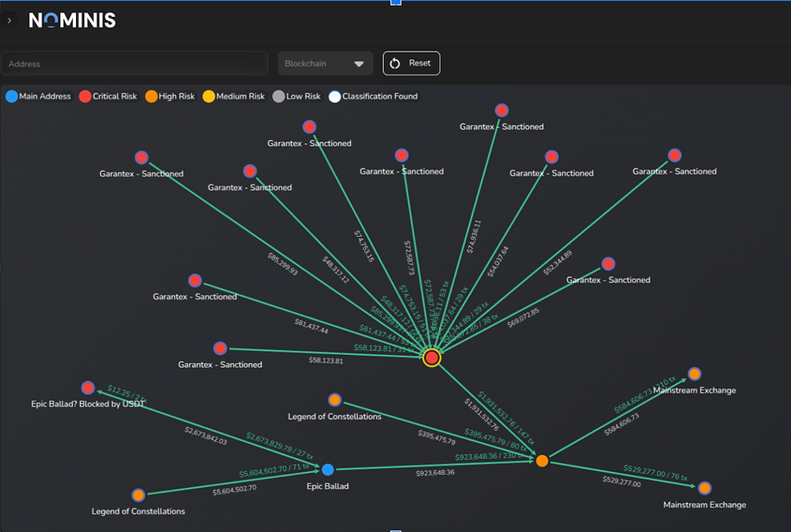Select Garantex node linked by $48,317.12 edge
Viewport: 791px width, 532px height.
click(x=250, y=171)
